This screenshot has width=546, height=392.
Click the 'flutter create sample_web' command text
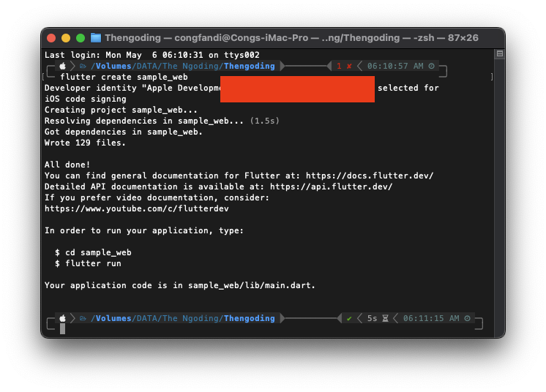tap(124, 77)
